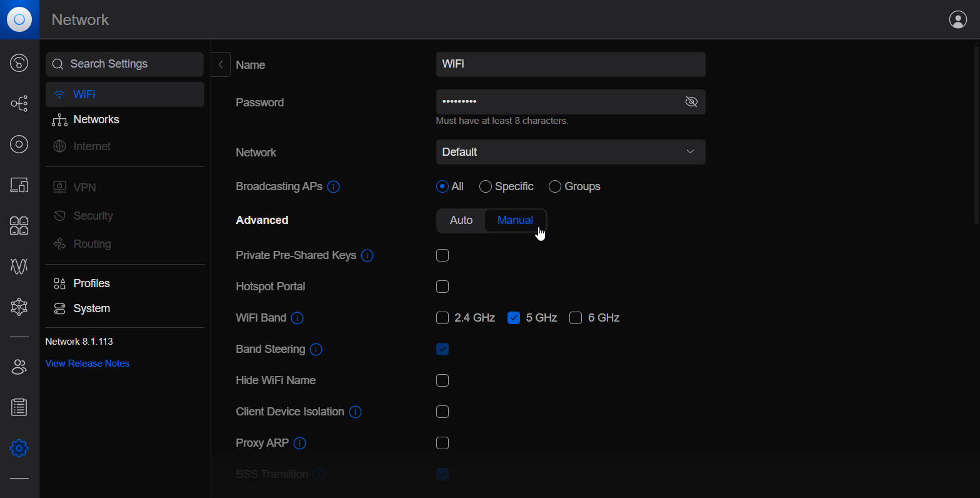Switch Advanced mode to Manual
The height and width of the screenshot is (498, 980).
coord(515,220)
